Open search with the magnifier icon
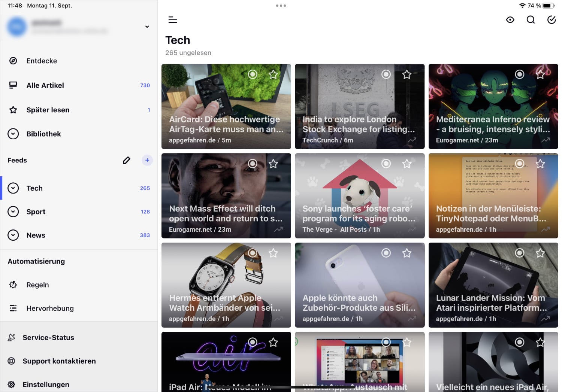This screenshot has height=392, width=562. point(531,20)
